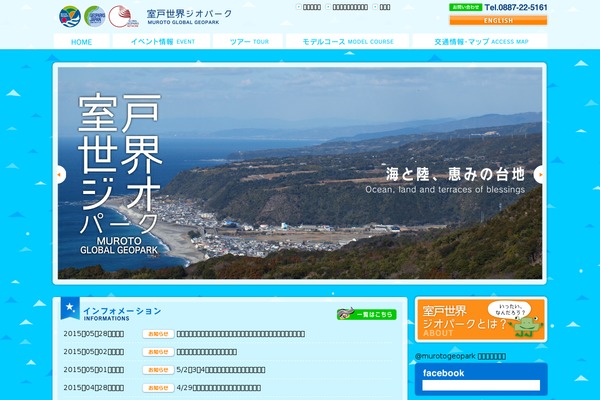Image resolution: width=600 pixels, height=400 pixels.
Task: Click the white field in the facebook box
Action: coord(481,385)
